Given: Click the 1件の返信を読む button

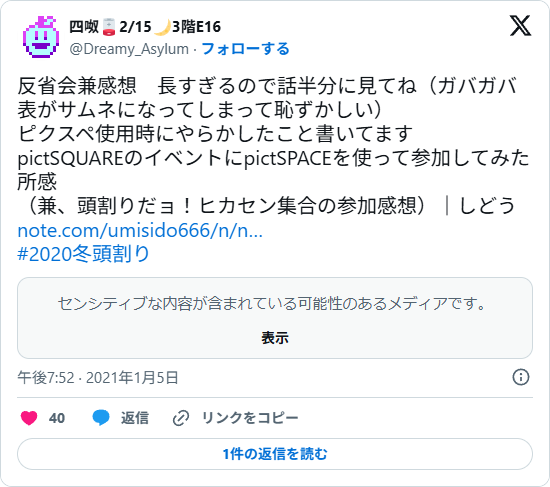Looking at the screenshot, I should pos(275,454).
